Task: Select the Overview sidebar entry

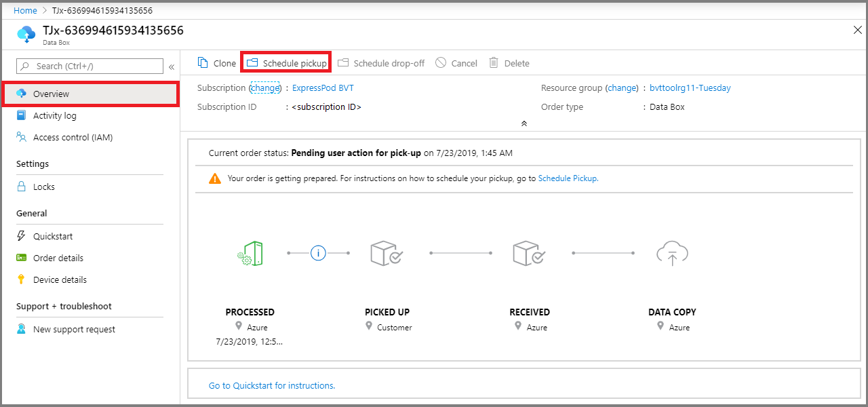Action: point(50,94)
